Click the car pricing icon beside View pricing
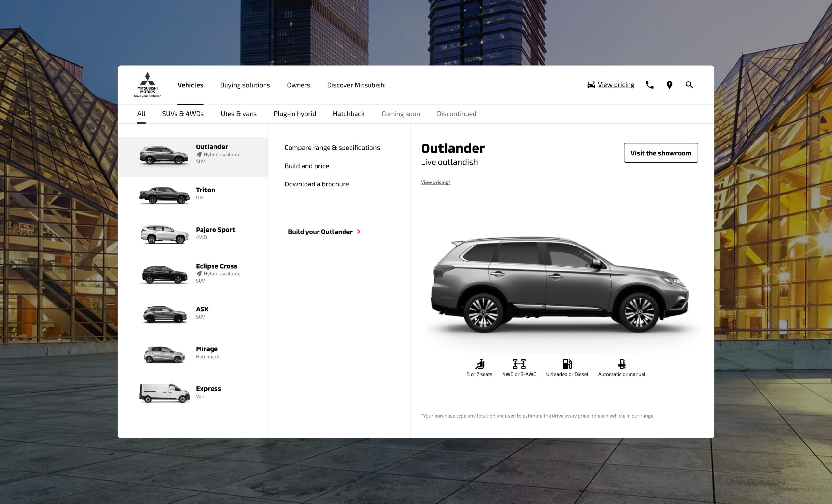Viewport: 832px width, 504px height. (x=591, y=85)
